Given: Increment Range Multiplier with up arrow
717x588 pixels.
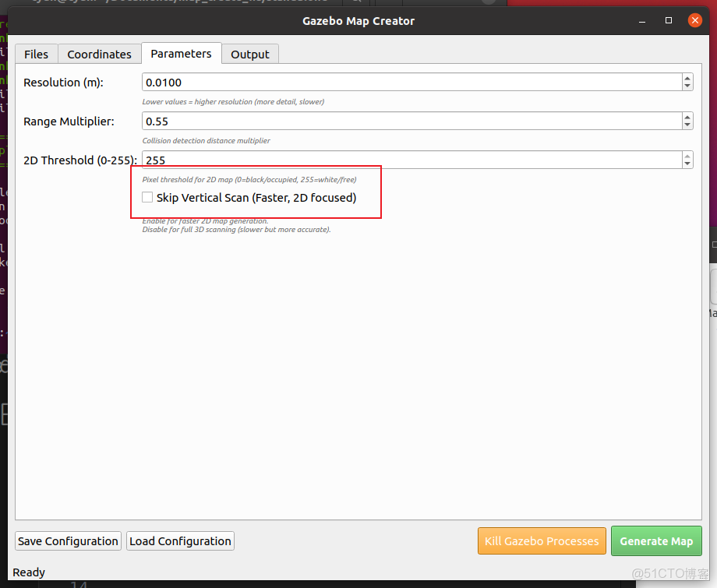Looking at the screenshot, I should click(x=687, y=117).
